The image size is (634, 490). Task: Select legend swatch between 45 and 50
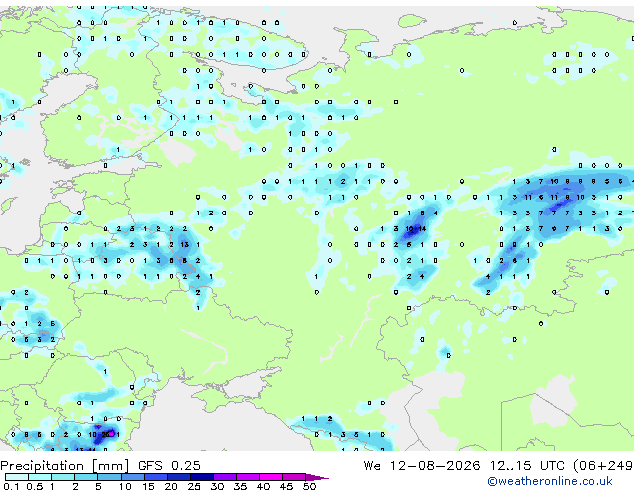[x=294, y=477]
